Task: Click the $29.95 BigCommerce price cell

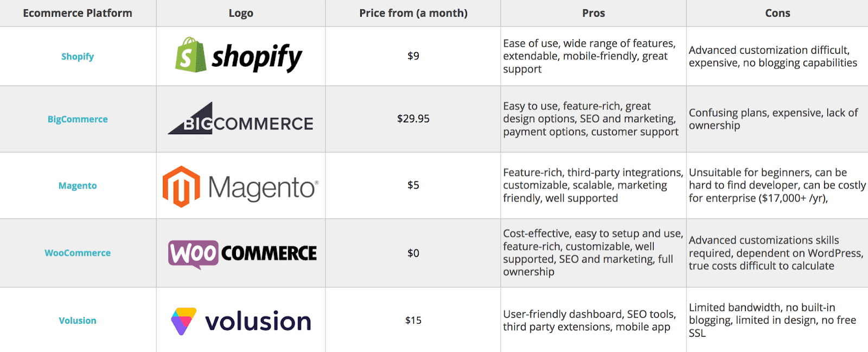Action: pyautogui.click(x=413, y=118)
